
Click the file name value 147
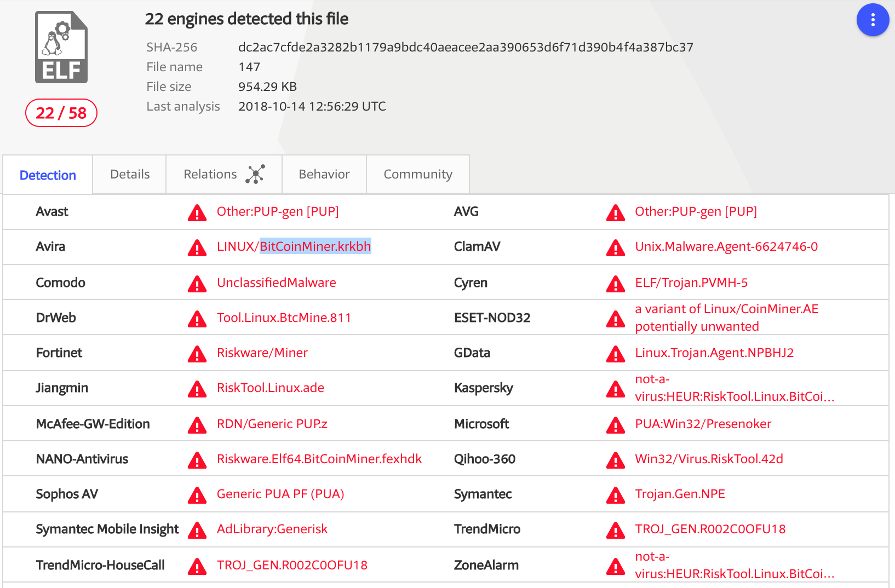pyautogui.click(x=249, y=67)
